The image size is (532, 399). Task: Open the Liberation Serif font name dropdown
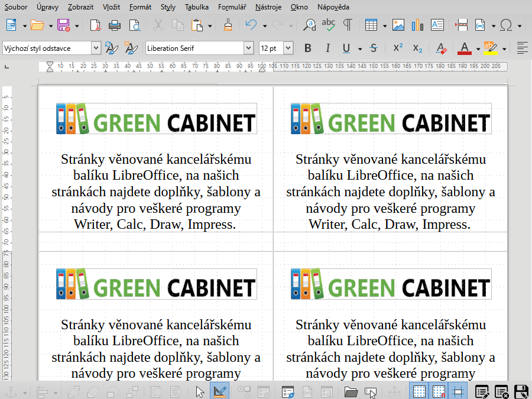click(249, 48)
